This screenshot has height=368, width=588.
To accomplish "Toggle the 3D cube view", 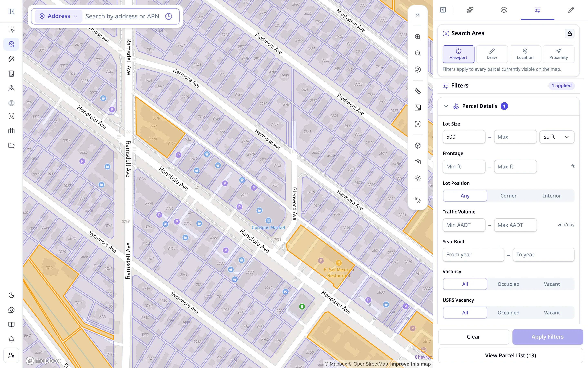I will click(418, 146).
